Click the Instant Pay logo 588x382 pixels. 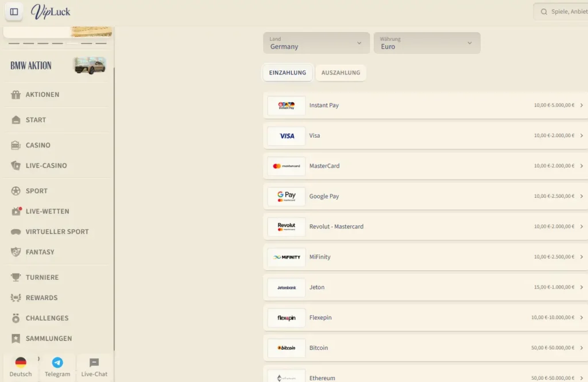tap(287, 106)
